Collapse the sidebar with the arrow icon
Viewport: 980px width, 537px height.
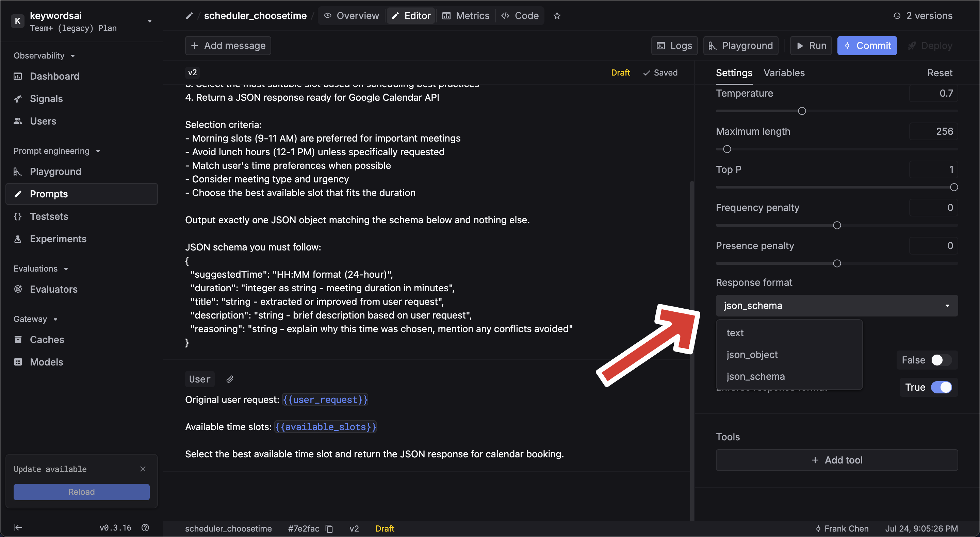(x=18, y=527)
